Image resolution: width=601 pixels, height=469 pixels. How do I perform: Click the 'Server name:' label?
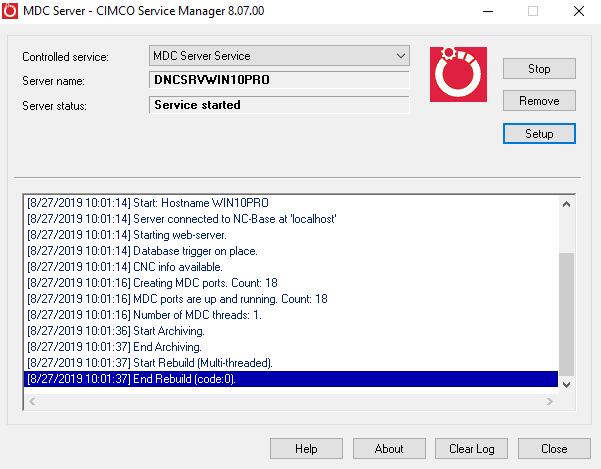[53, 81]
